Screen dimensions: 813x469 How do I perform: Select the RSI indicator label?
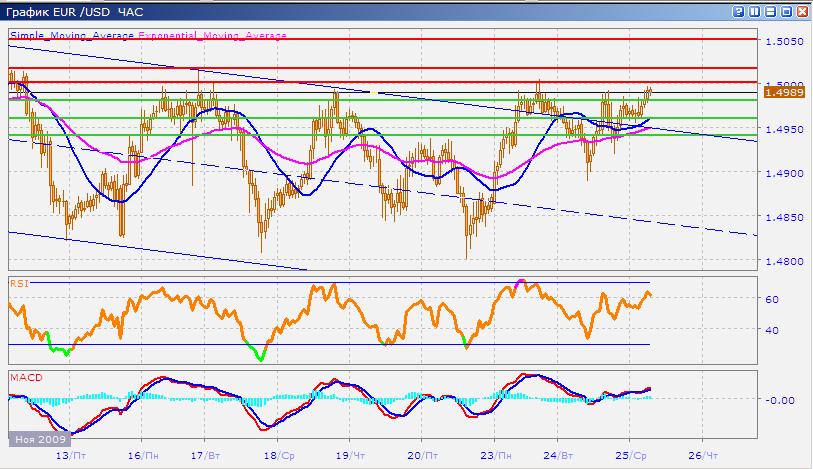[x=19, y=283]
